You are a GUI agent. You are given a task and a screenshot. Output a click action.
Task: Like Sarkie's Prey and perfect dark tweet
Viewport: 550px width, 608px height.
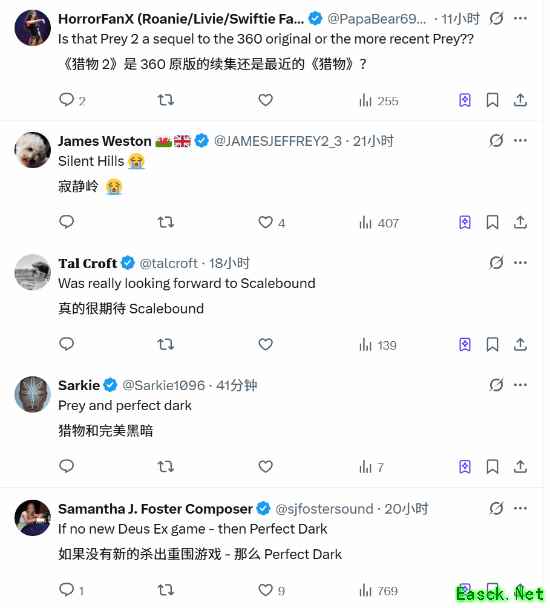tap(266, 466)
